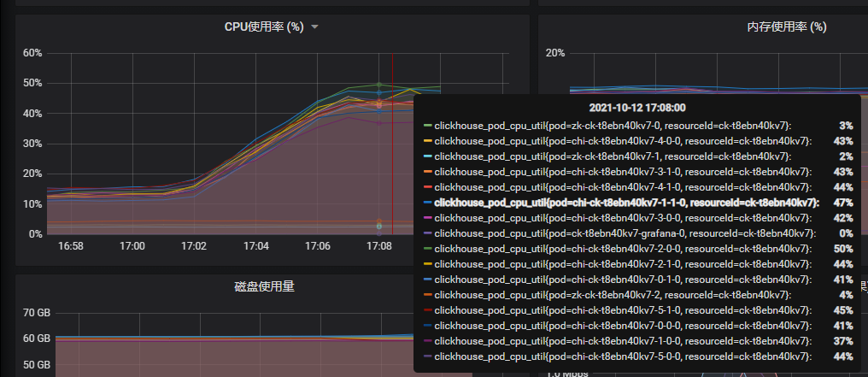Click the 16:58 time label on CPU chart
Screen dimensions: 868x377
(71, 245)
